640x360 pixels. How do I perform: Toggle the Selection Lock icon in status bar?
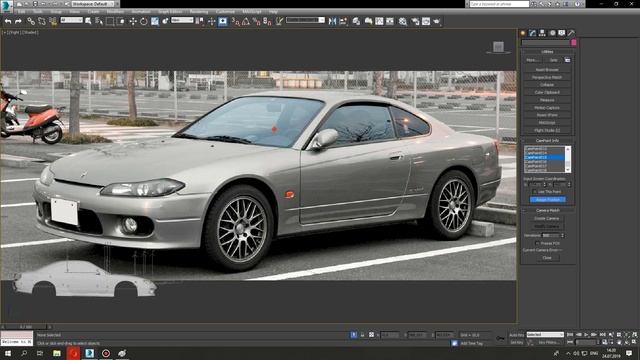click(x=362, y=335)
